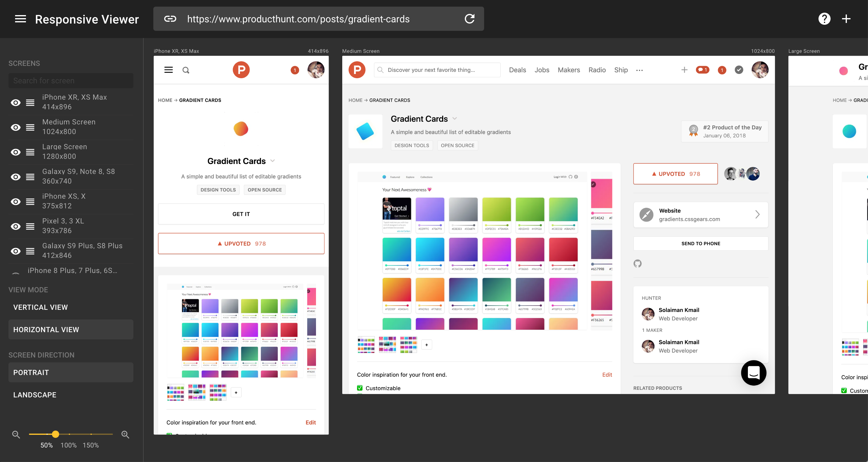Click the zoom slider yellow handle
Screen dimensions: 868x462
pos(56,434)
